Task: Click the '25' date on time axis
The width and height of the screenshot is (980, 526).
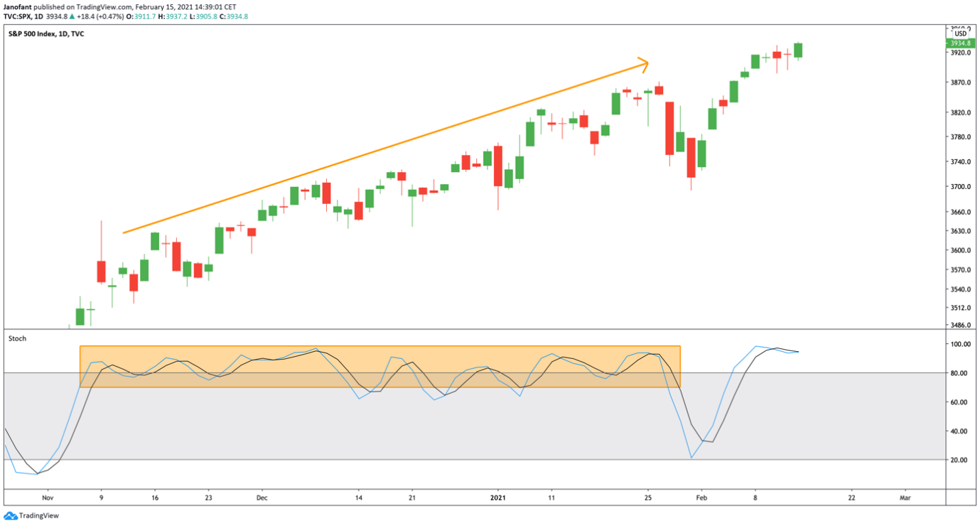Action: pyautogui.click(x=647, y=498)
